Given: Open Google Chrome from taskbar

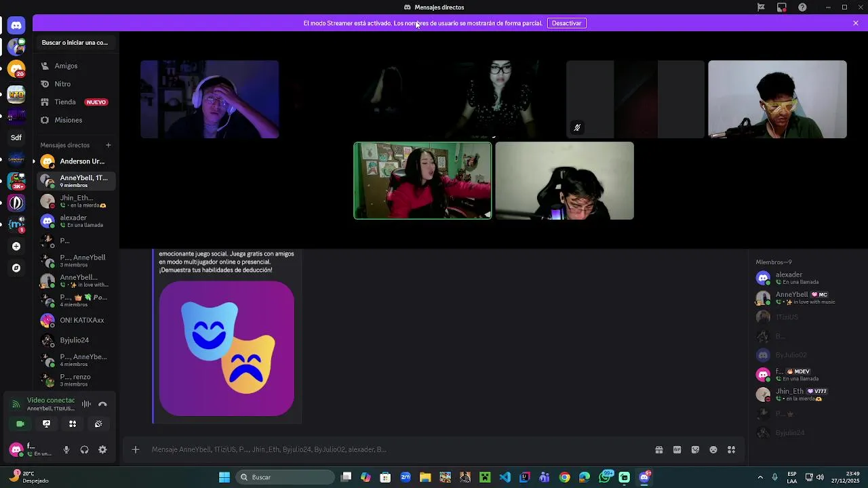Looking at the screenshot, I should pos(564,477).
